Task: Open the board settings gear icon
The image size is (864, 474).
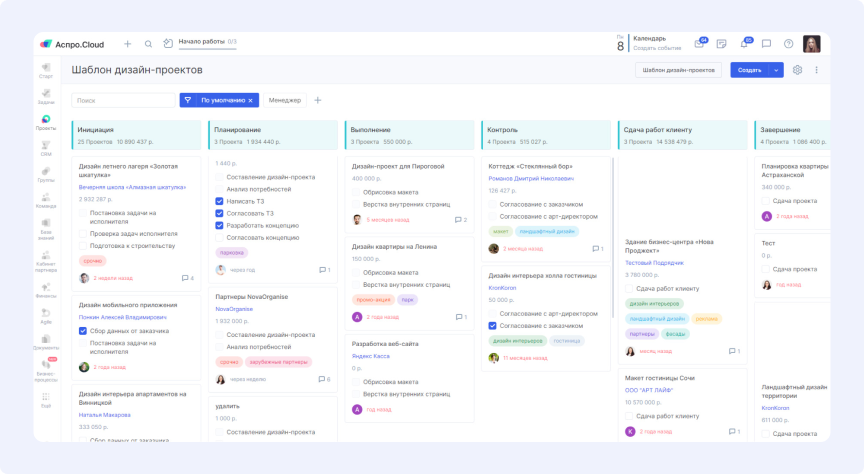Action: pyautogui.click(x=797, y=70)
